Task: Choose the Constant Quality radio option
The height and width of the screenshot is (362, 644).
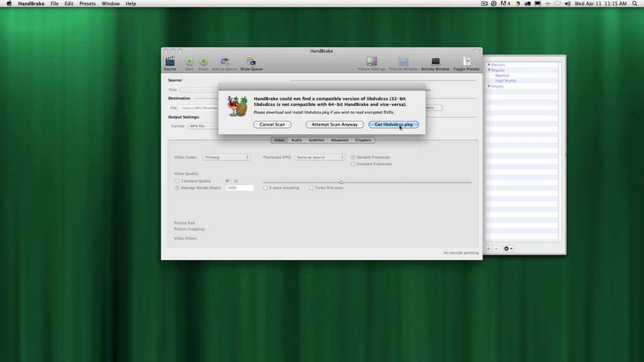Action: click(177, 181)
